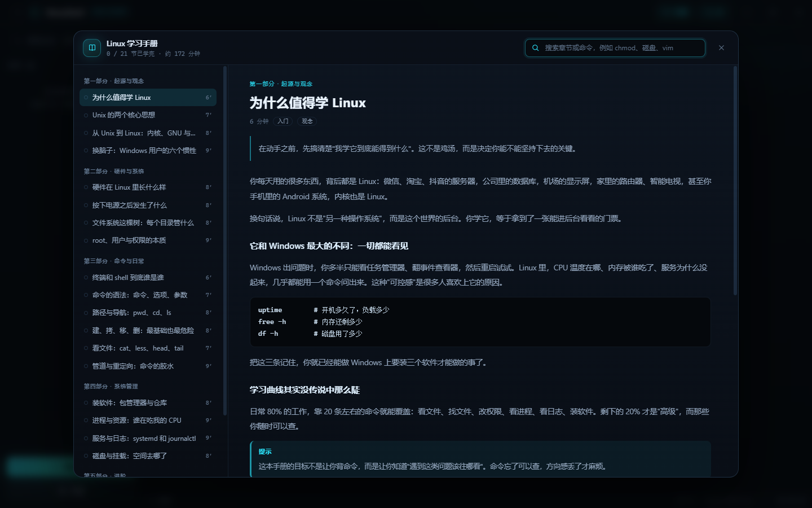Open 换脑子：Windows 用户的六个惯性
The image size is (812, 508).
[148, 151]
